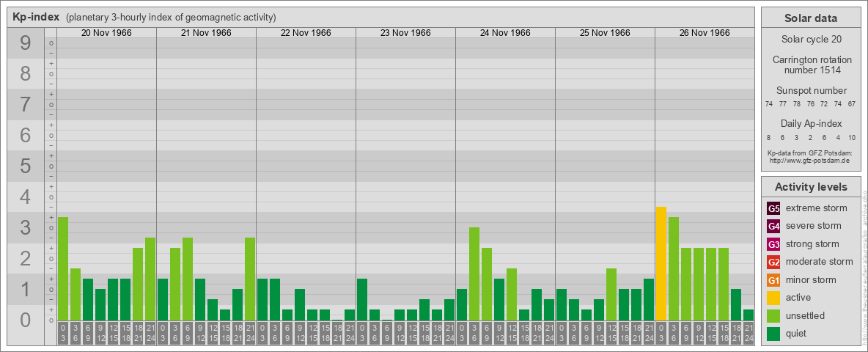Click the 6-9 hour bar on 21 Nov
The image size is (868, 352).
[188, 279]
